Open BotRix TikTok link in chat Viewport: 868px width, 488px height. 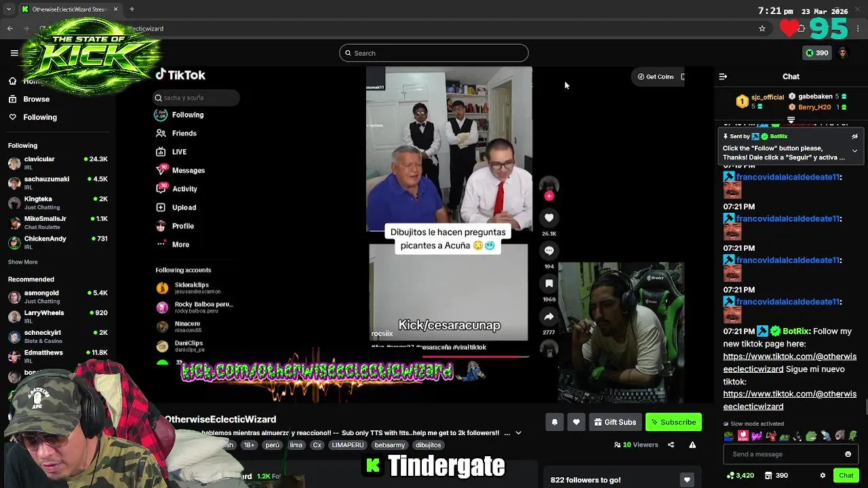pos(789,363)
